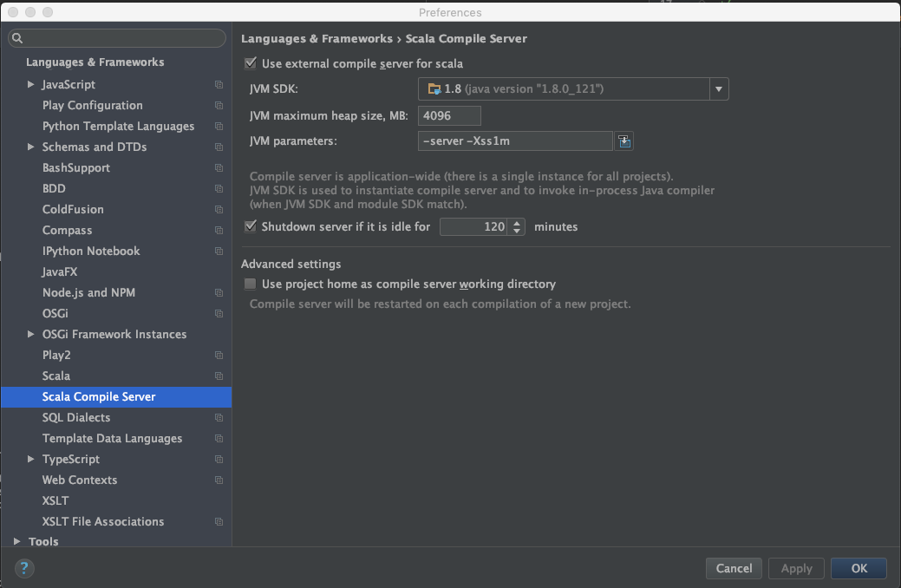The width and height of the screenshot is (901, 588).
Task: Open the JVM parameters expand editor icon
Action: (624, 140)
